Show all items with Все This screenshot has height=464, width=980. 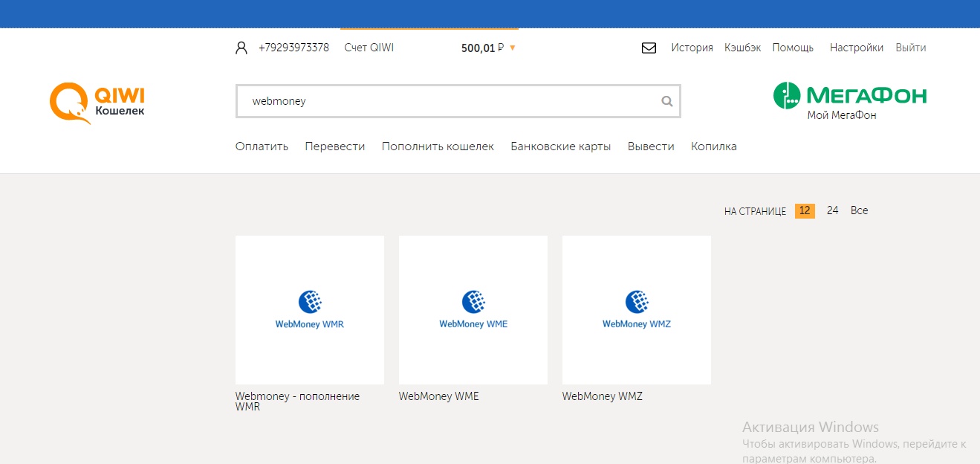859,211
